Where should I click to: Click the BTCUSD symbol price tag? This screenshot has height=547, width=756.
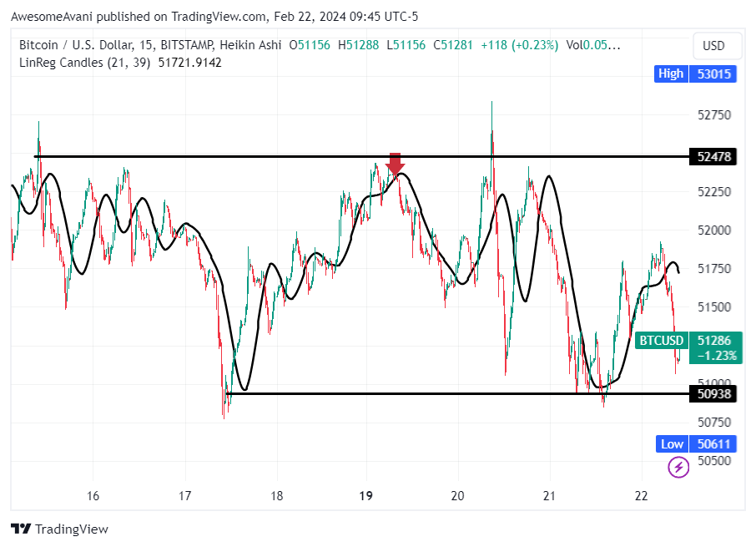[x=662, y=341]
